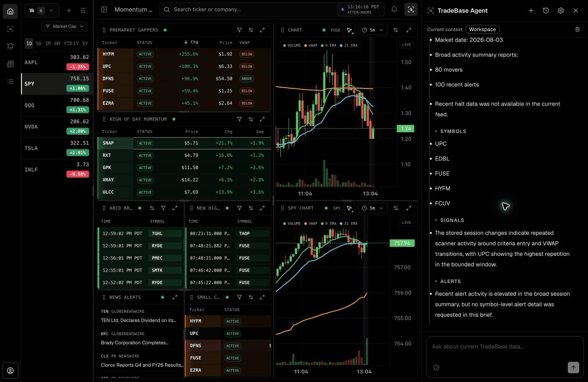Expand the FUSE CHART panel
This screenshot has width=588, height=382.
click(x=409, y=30)
